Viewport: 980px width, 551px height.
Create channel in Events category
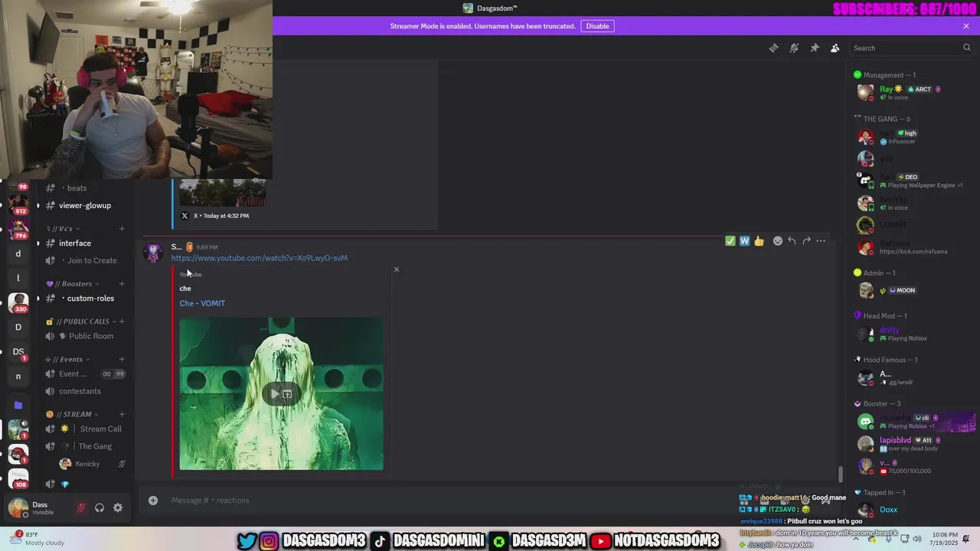pyautogui.click(x=122, y=360)
